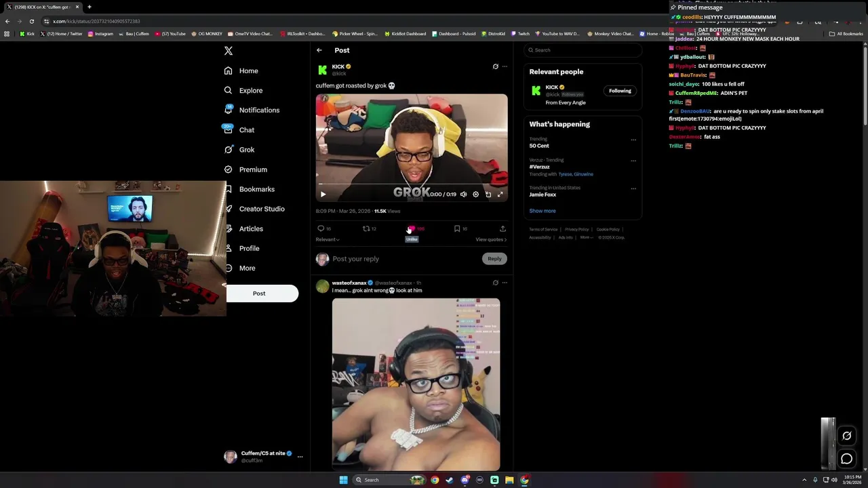Click the reply comment icon on the post
This screenshot has width=868, height=488.
tap(321, 229)
